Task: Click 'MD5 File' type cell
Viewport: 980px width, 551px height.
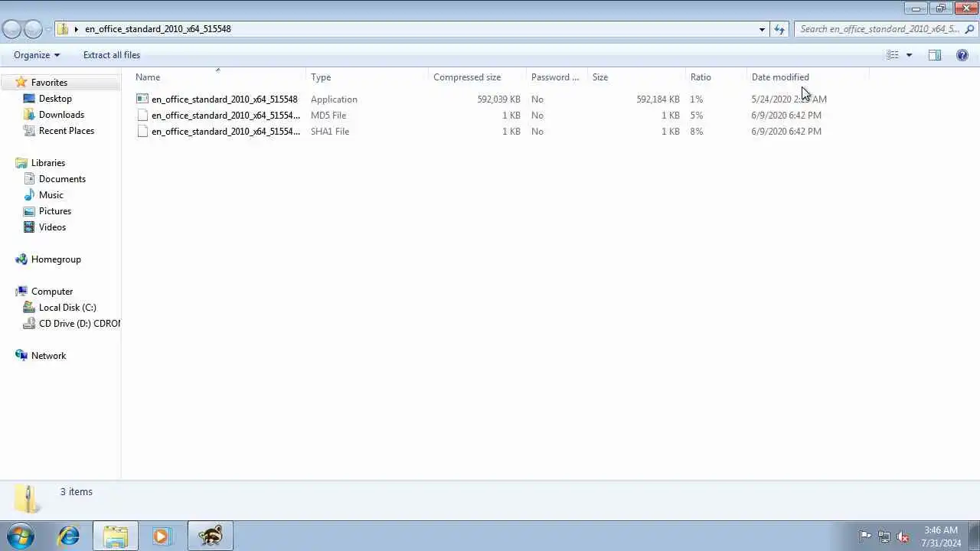Action: (x=328, y=116)
